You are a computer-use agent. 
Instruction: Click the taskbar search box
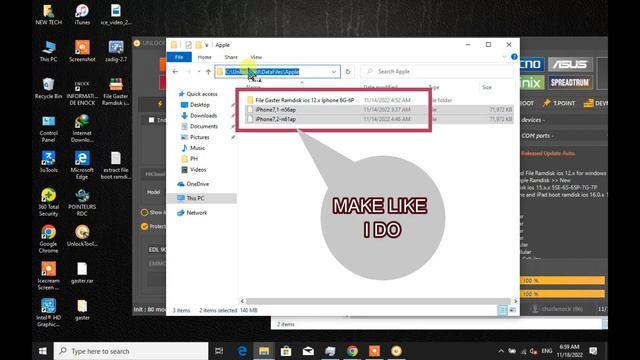131,351
